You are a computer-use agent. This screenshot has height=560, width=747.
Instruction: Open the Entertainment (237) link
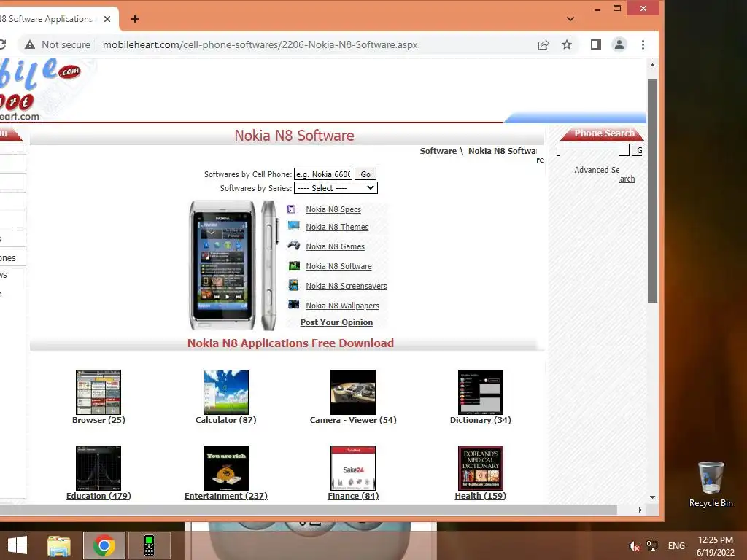[x=226, y=496]
